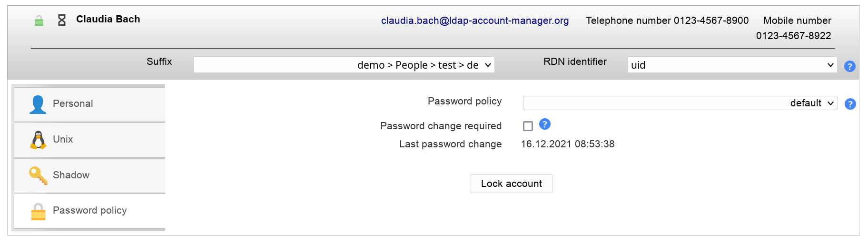Image resolution: width=868 pixels, height=247 pixels.
Task: Go to the Shadow tab
Action: tap(71, 175)
